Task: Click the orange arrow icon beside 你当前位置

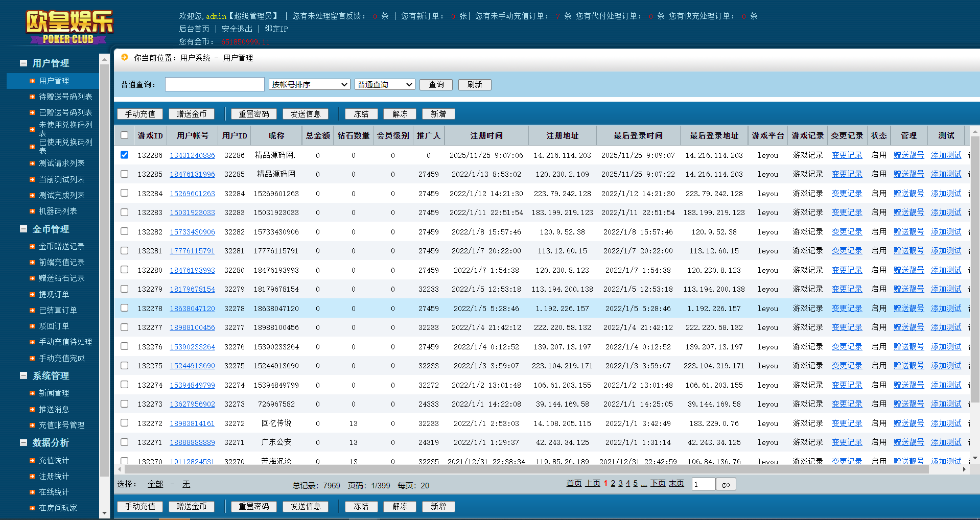Action: [x=125, y=58]
